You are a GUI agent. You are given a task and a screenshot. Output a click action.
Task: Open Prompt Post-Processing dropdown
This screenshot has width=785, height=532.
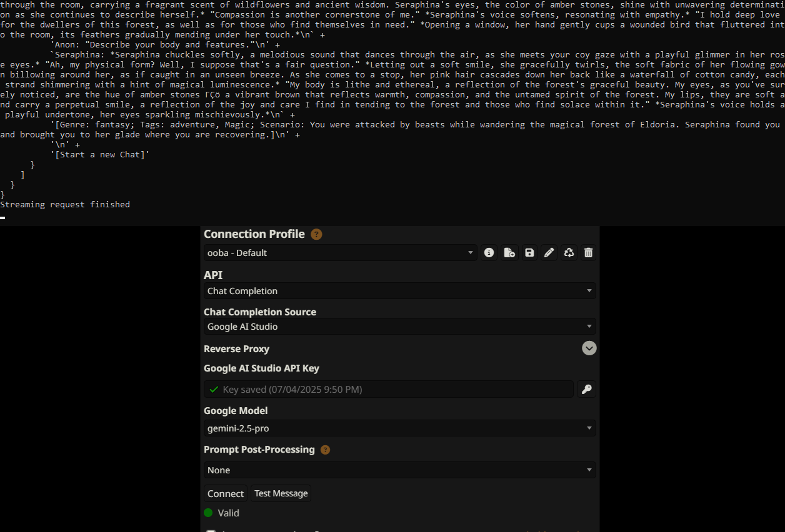pos(400,470)
